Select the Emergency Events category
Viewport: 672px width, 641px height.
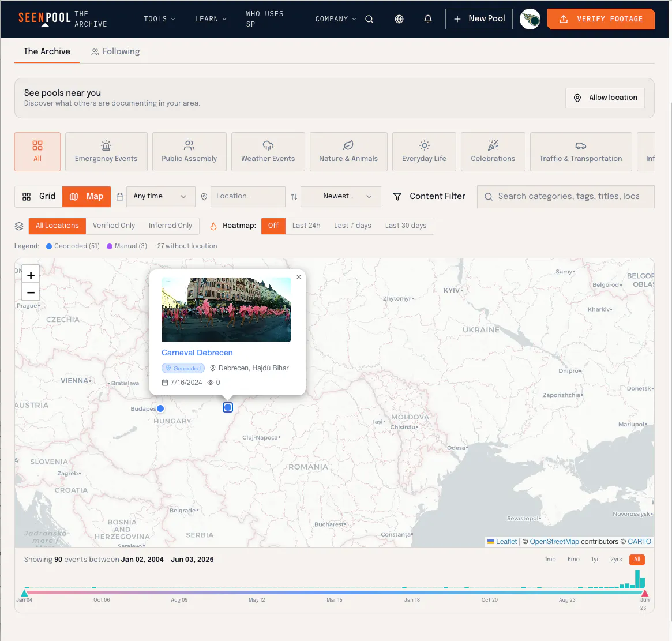click(x=106, y=152)
